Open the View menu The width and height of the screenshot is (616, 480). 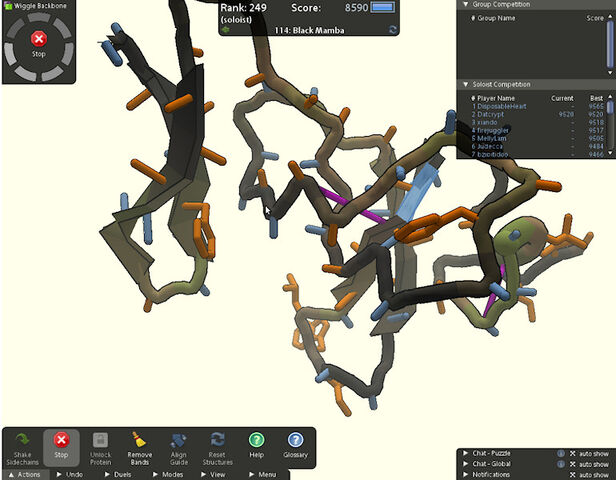coord(213,475)
